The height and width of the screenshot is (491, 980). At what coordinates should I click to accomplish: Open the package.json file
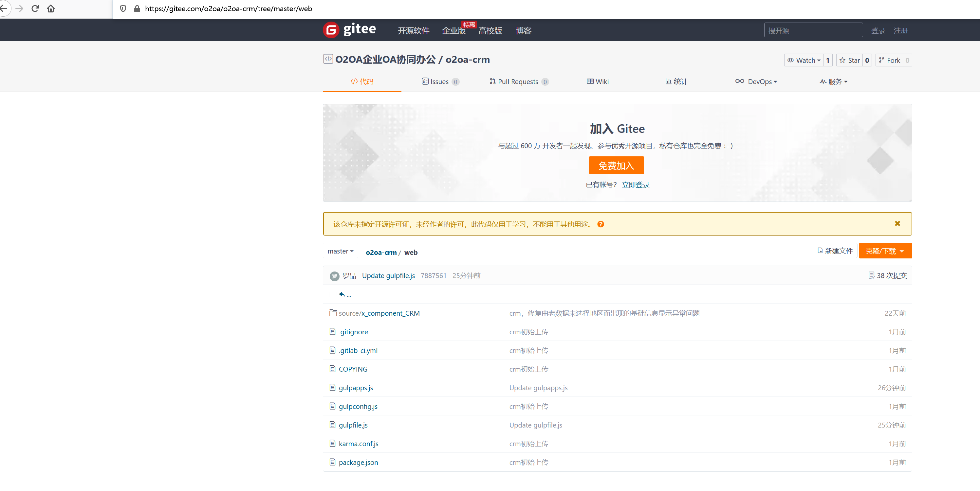tap(358, 462)
